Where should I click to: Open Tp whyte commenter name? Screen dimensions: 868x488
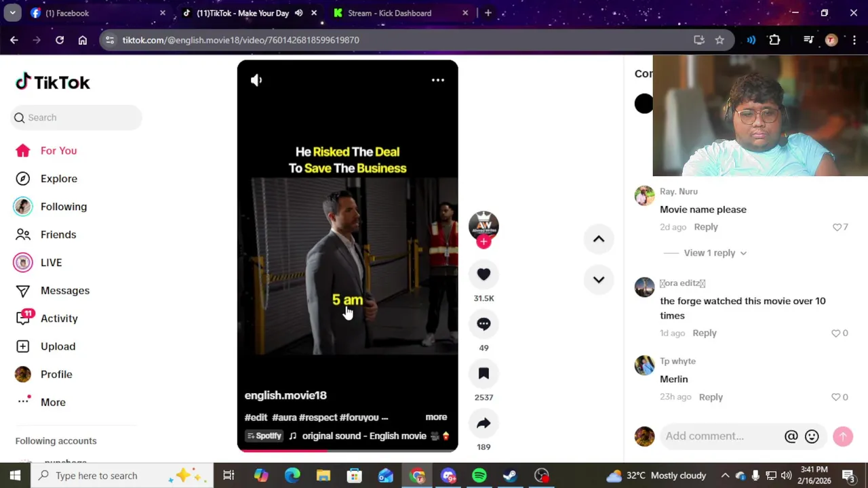click(677, 361)
